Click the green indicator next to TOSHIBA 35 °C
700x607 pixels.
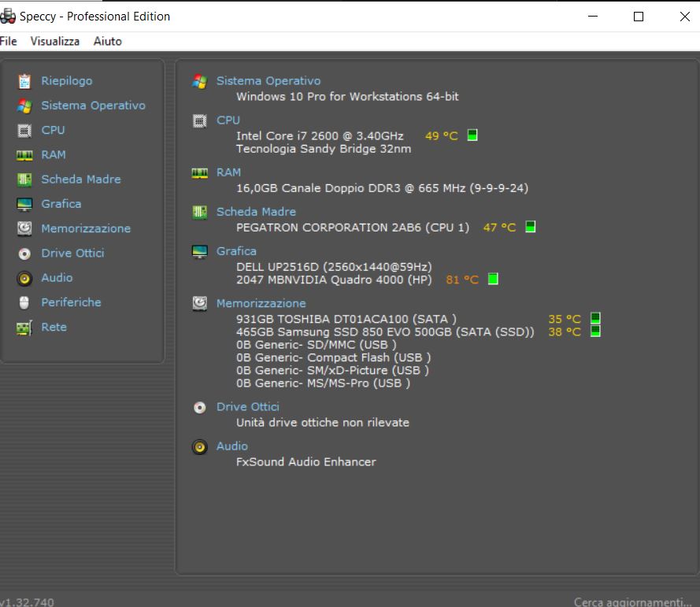(595, 318)
